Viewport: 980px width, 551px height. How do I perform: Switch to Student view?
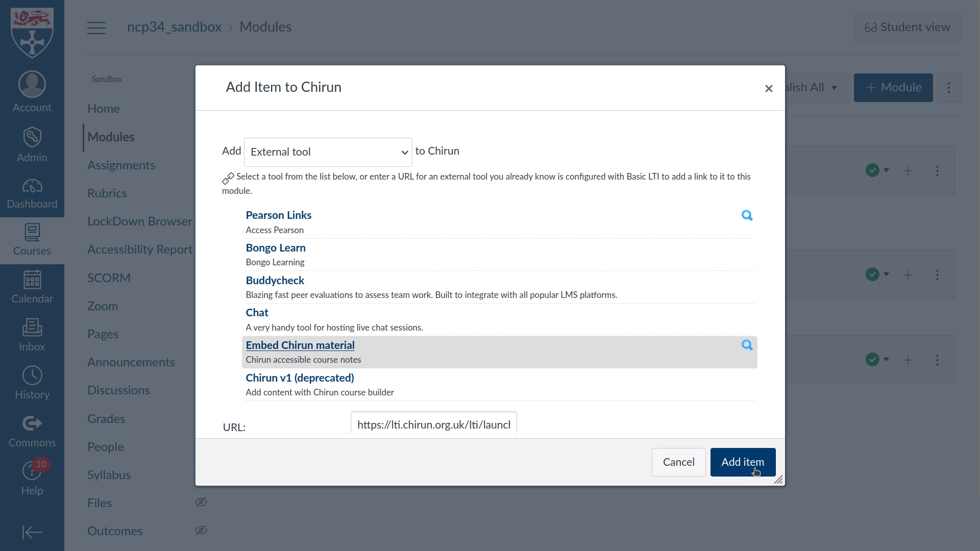click(908, 28)
